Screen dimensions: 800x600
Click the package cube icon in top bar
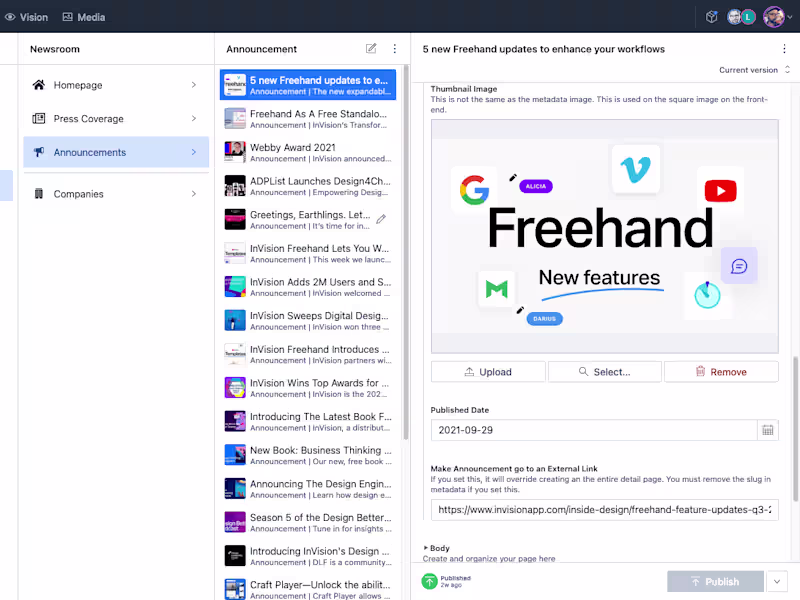pyautogui.click(x=712, y=17)
